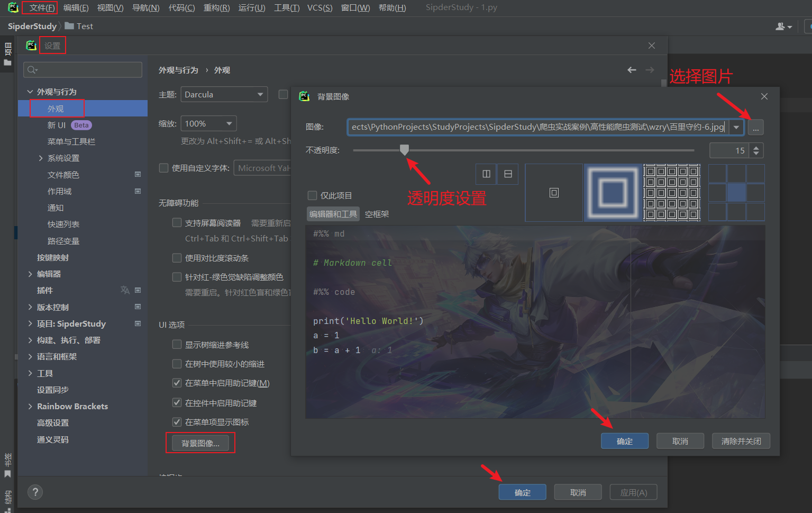Open the image path history dropdown arrow
The height and width of the screenshot is (513, 812).
[736, 128]
